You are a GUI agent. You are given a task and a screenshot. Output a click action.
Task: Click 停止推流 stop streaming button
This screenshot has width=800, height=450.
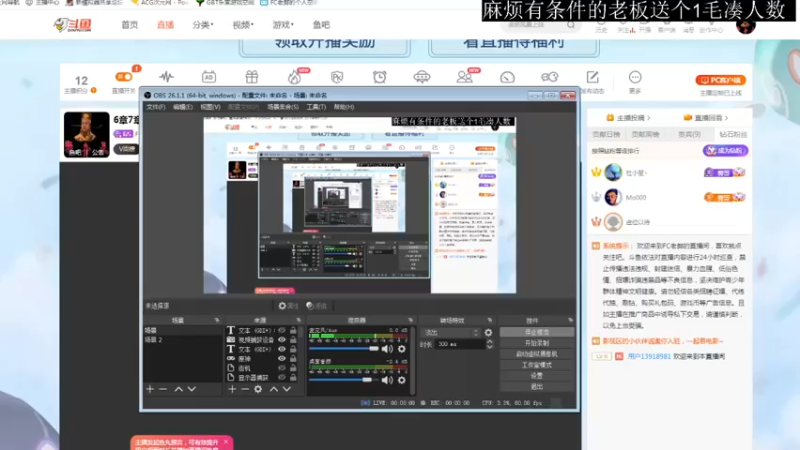(537, 332)
